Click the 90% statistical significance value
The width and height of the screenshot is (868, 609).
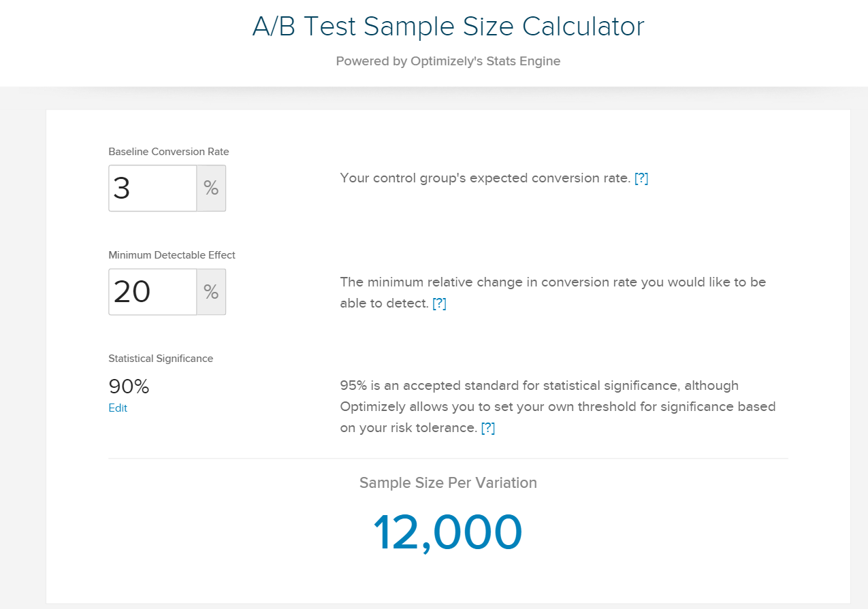coord(129,386)
